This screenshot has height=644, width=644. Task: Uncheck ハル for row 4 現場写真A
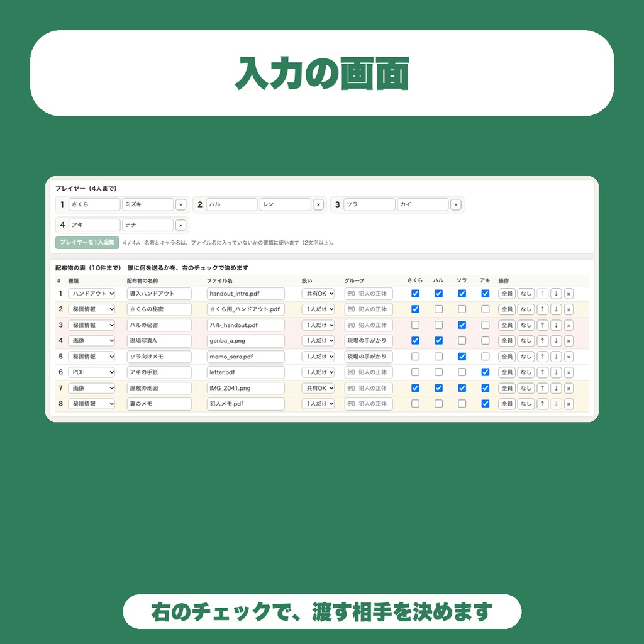pos(438,341)
